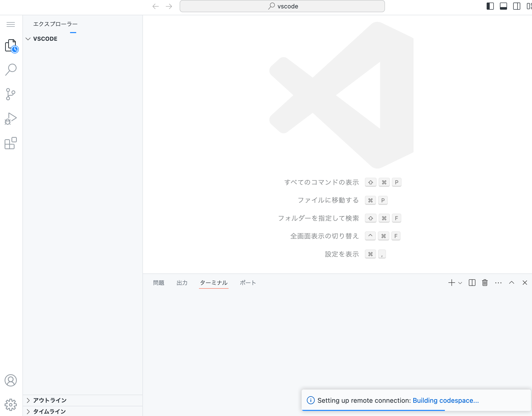Collapse the VSCODE folder section
This screenshot has width=532, height=416.
pos(28,39)
